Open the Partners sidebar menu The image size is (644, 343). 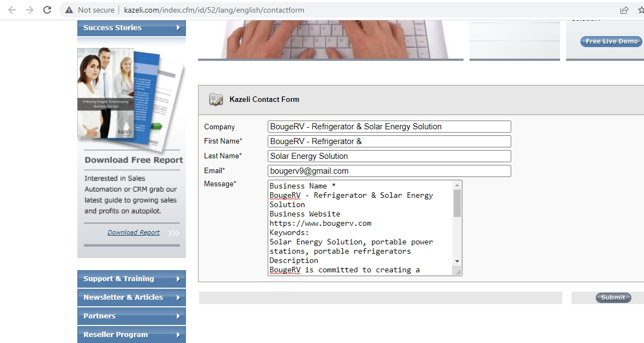pos(131,316)
